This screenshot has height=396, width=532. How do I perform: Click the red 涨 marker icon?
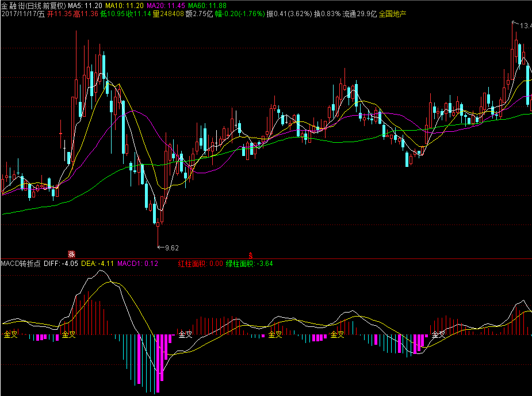click(x=71, y=254)
